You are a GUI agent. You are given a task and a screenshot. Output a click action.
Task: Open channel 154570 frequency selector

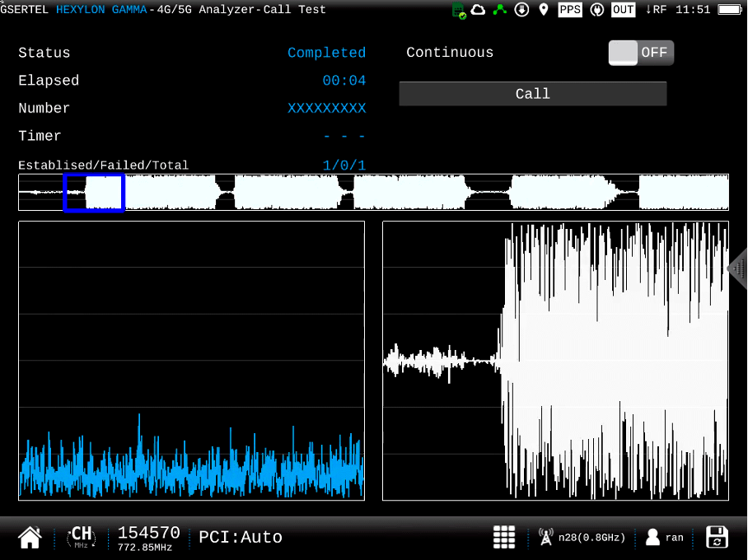pos(148,538)
